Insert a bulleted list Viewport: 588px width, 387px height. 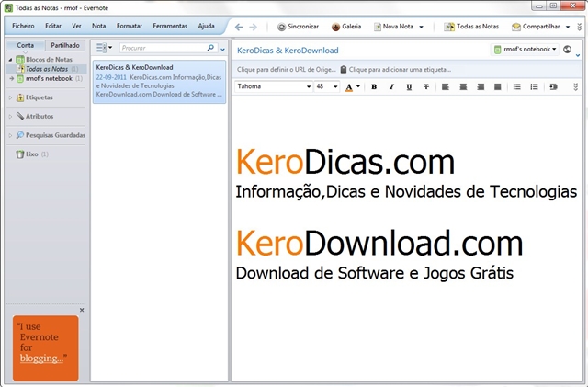516,86
